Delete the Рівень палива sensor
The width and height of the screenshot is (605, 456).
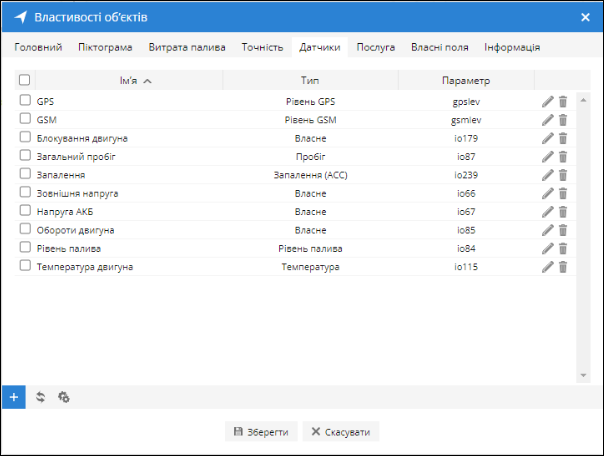[563, 248]
